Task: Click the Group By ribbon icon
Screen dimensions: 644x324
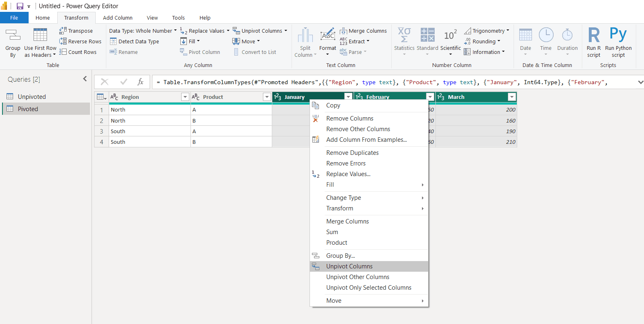Action: 13,35
